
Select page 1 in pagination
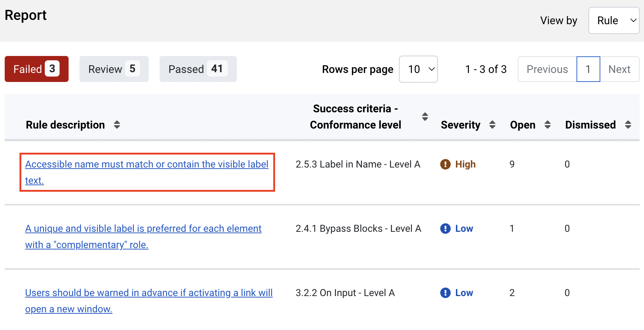click(x=588, y=69)
